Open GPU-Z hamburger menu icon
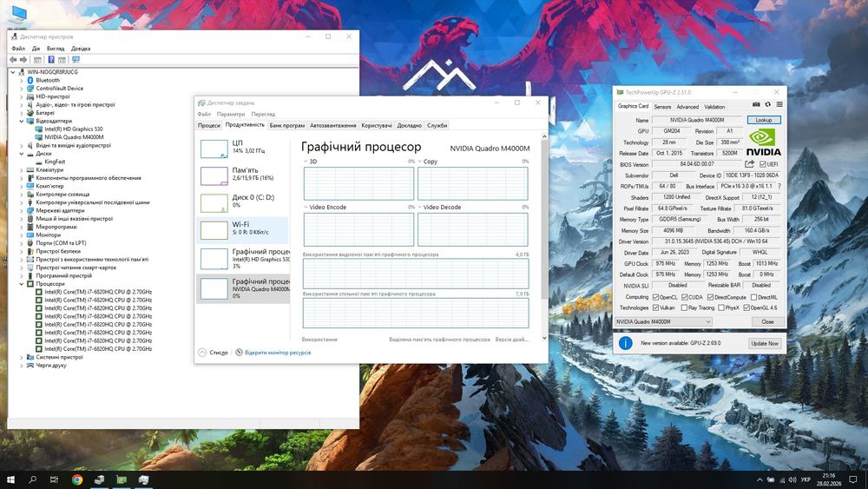The height and width of the screenshot is (489, 868). click(779, 105)
